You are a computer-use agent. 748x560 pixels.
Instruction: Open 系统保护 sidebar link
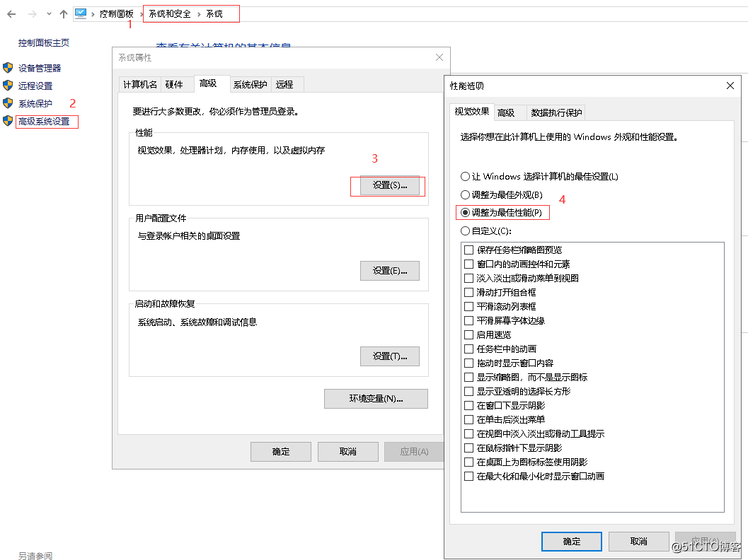click(35, 103)
